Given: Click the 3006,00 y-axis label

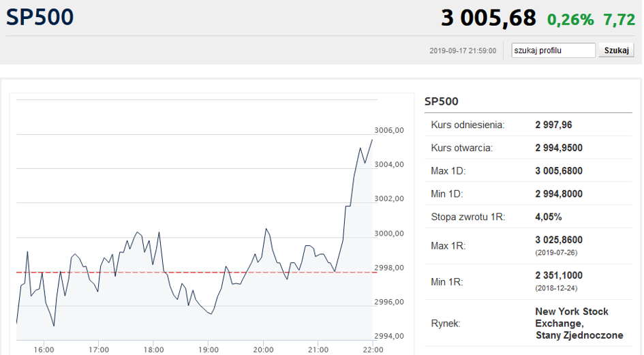Looking at the screenshot, I should [389, 130].
